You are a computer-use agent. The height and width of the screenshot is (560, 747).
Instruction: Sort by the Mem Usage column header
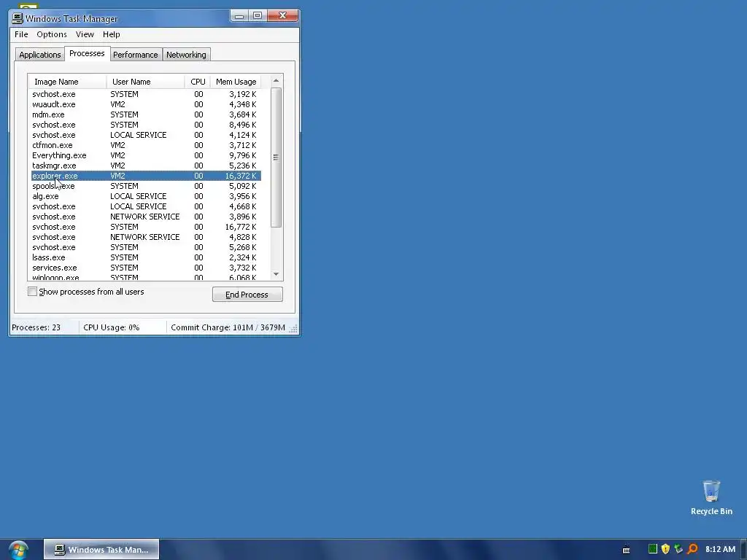(x=236, y=82)
